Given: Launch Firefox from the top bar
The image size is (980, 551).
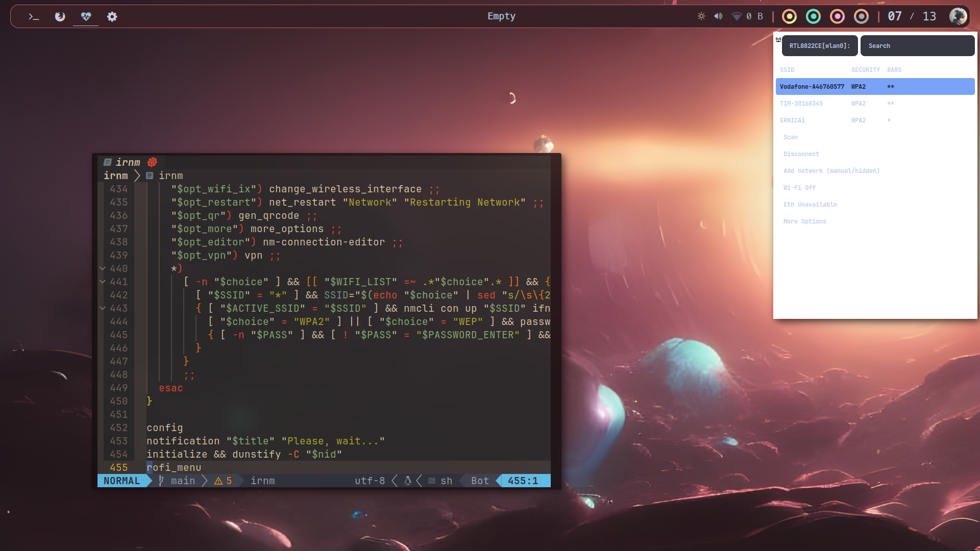Looking at the screenshot, I should click(x=60, y=16).
